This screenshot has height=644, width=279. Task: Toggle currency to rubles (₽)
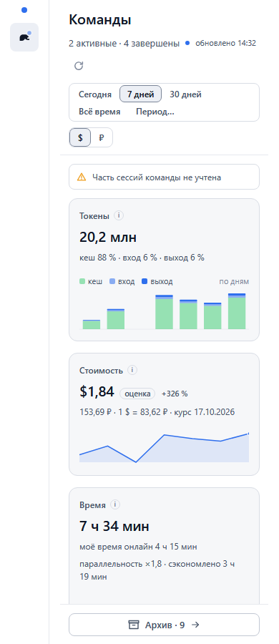[x=102, y=138]
